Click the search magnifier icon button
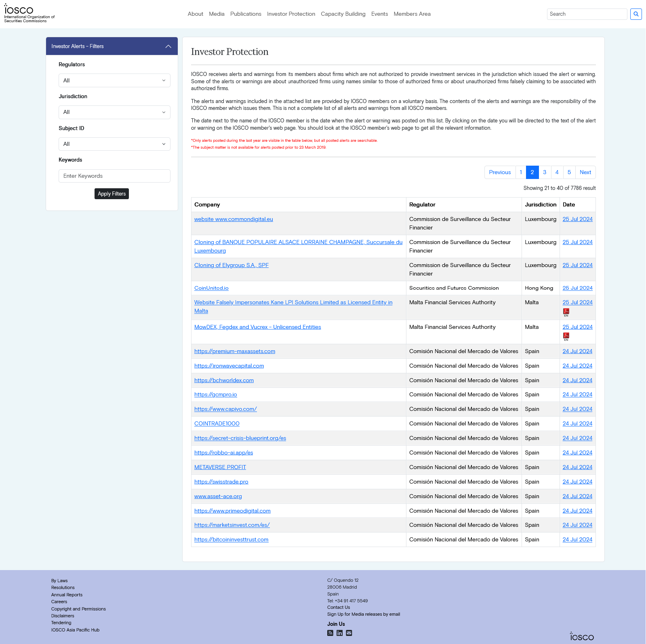The width and height of the screenshot is (646, 644). tap(636, 14)
